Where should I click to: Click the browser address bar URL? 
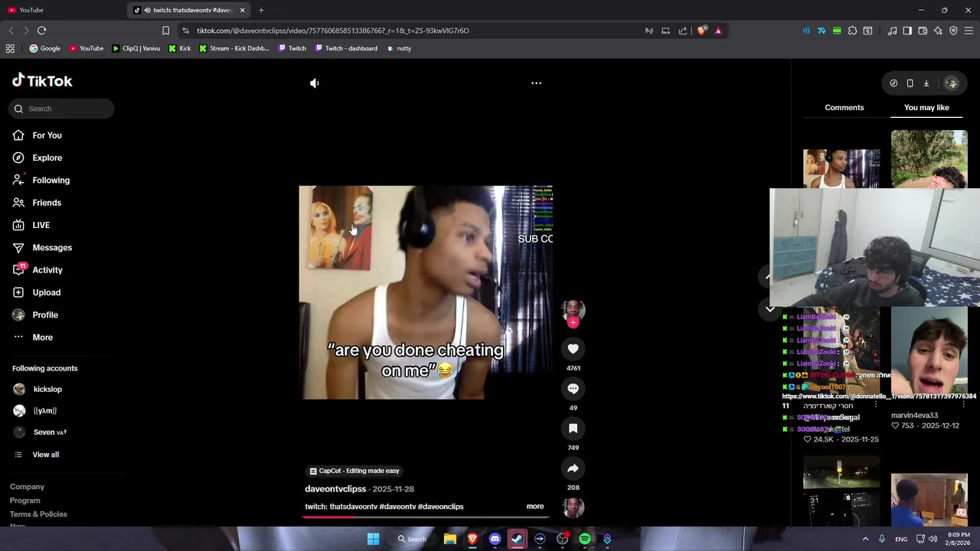click(x=333, y=31)
